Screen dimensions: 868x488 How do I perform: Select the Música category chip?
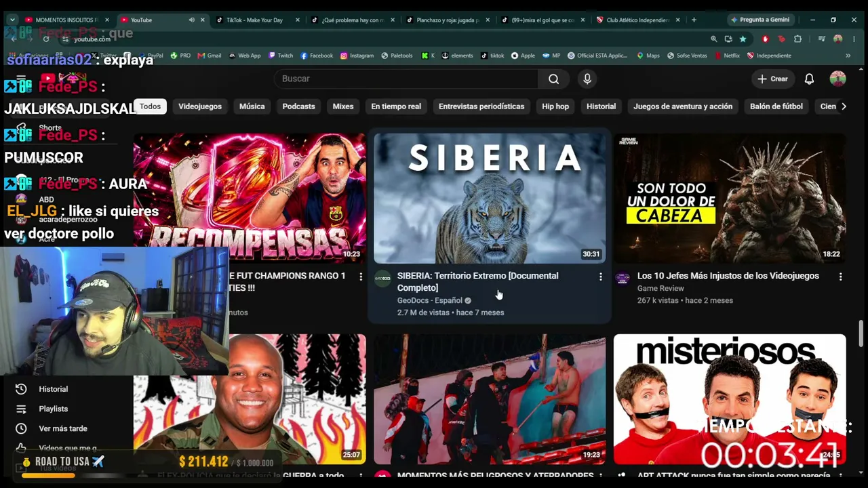coord(252,106)
